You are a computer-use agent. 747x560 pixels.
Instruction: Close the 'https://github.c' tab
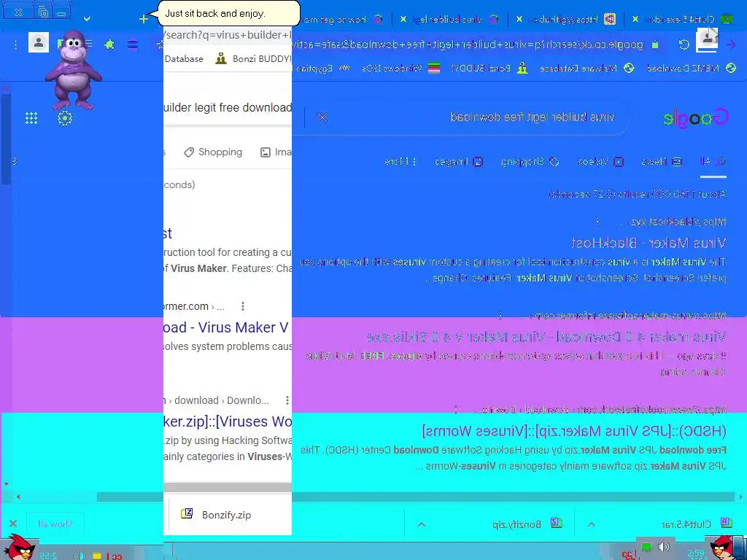point(519,19)
